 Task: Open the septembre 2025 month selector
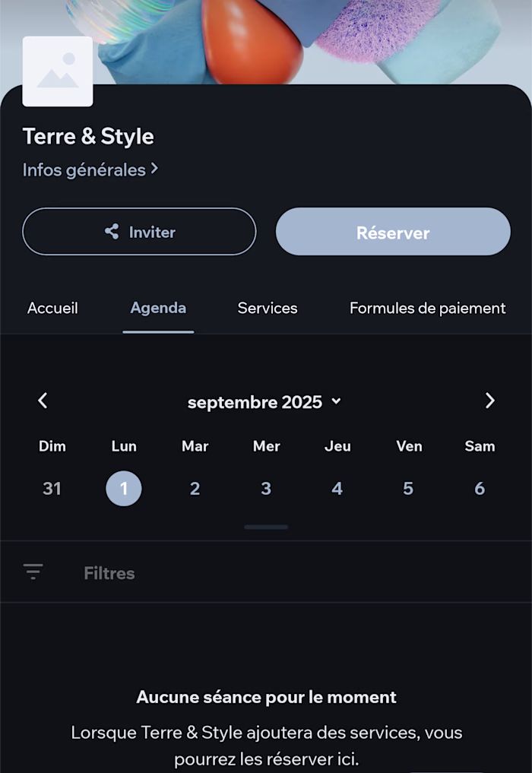(x=264, y=401)
